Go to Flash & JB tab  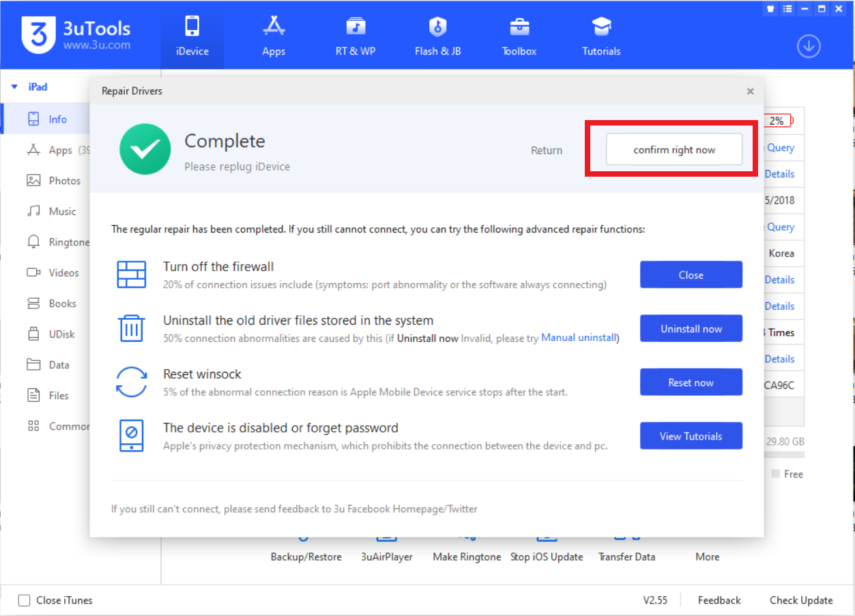click(x=437, y=35)
